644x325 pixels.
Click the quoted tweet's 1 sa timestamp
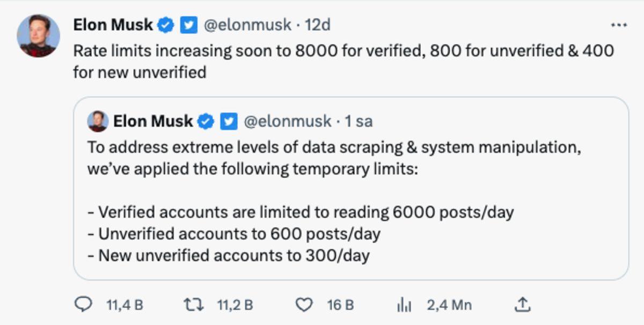click(x=359, y=121)
